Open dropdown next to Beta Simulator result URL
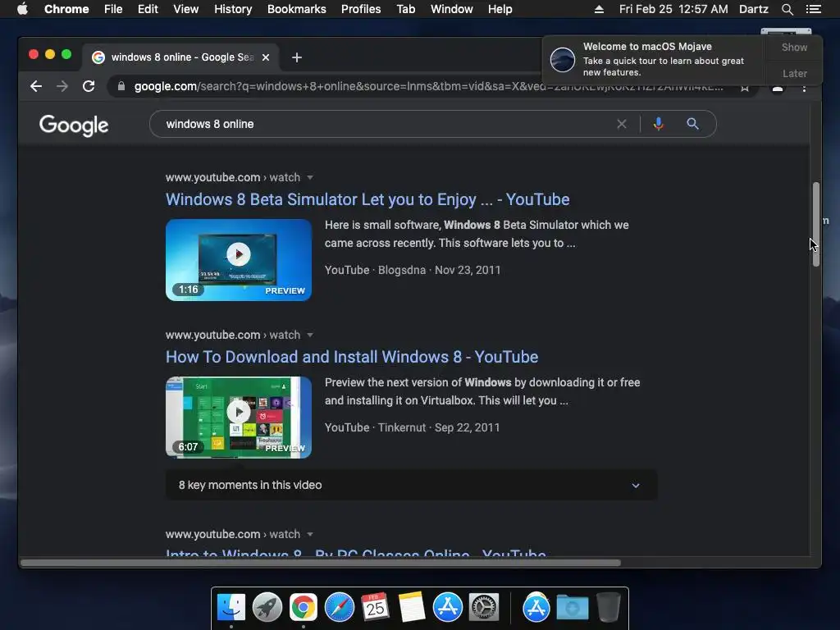The height and width of the screenshot is (630, 840). (309, 177)
